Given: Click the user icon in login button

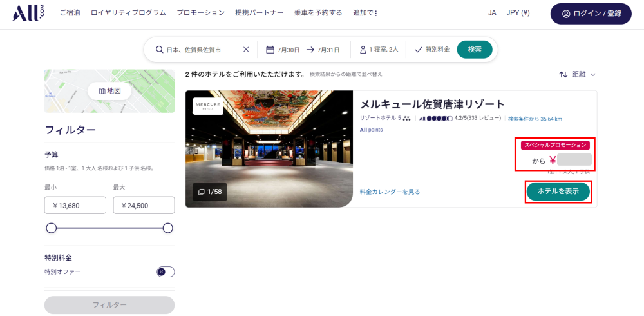Looking at the screenshot, I should pos(566,14).
